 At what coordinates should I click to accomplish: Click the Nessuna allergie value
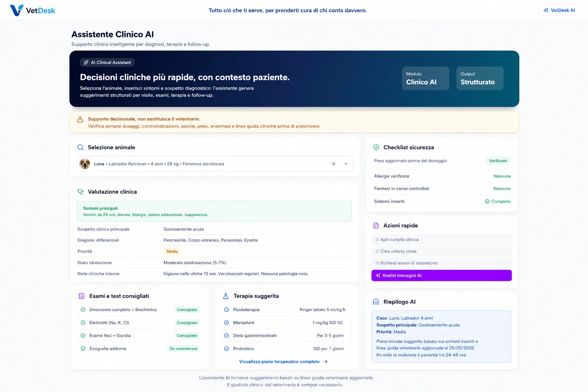(x=502, y=176)
